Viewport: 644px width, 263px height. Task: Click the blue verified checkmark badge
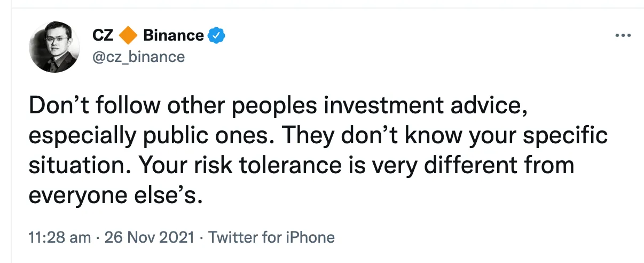[x=216, y=36]
